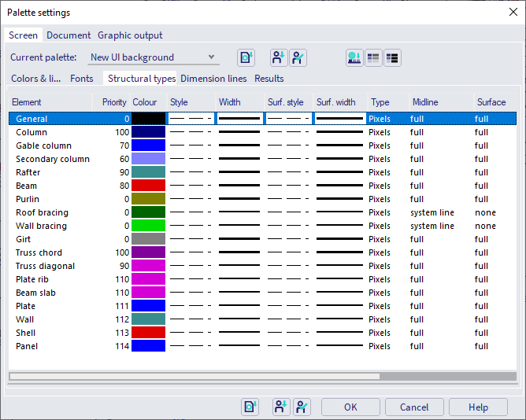Click the Cancel button
Viewport: 526px width, 420px height.
tap(414, 407)
